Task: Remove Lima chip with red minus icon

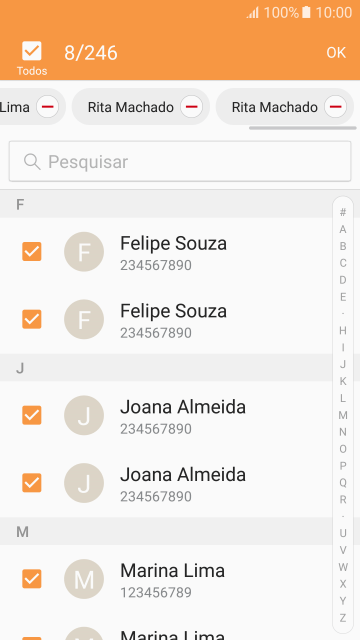Action: click(x=47, y=107)
